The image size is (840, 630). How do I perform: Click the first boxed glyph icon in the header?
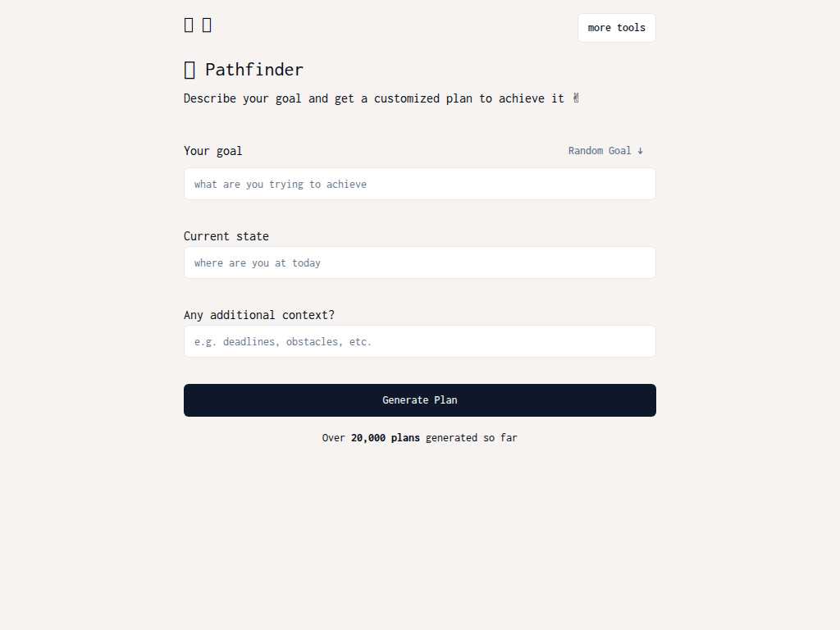tap(189, 25)
